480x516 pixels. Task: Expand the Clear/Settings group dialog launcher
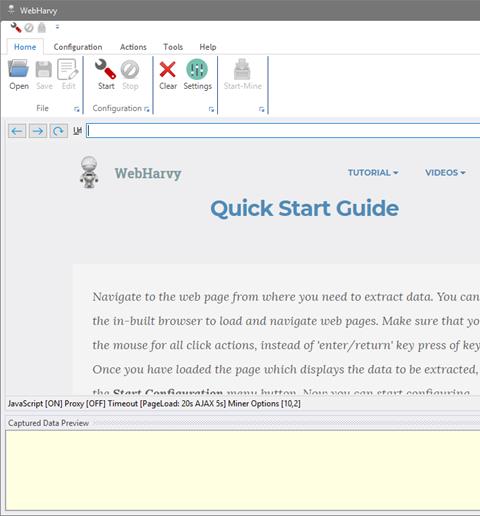point(211,109)
